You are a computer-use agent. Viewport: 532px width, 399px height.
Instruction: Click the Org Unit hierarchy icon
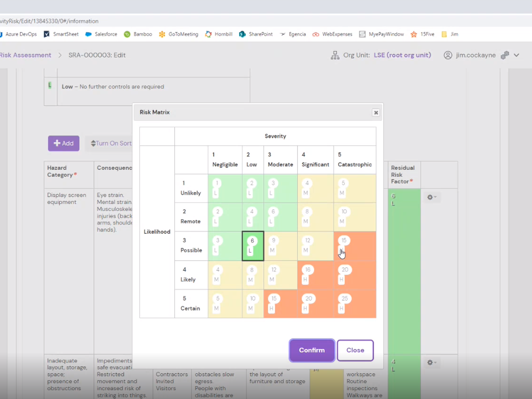335,55
